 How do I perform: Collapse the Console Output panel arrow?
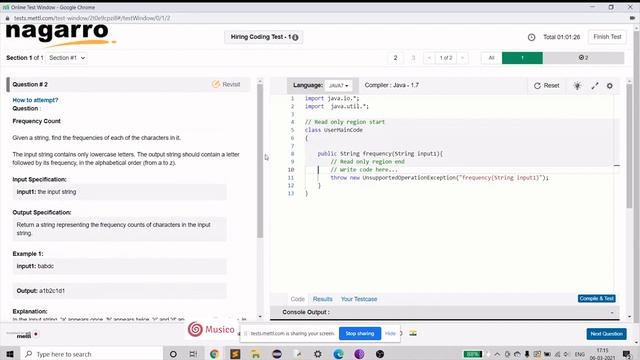[612, 313]
